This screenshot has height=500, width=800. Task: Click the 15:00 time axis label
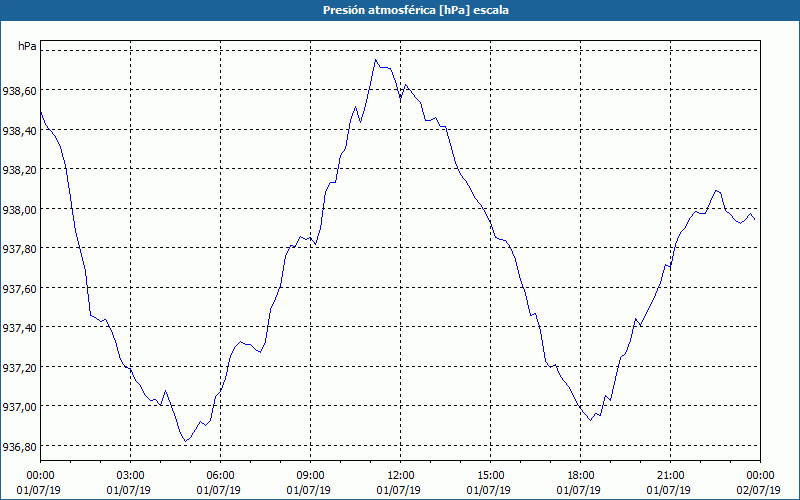(490, 476)
